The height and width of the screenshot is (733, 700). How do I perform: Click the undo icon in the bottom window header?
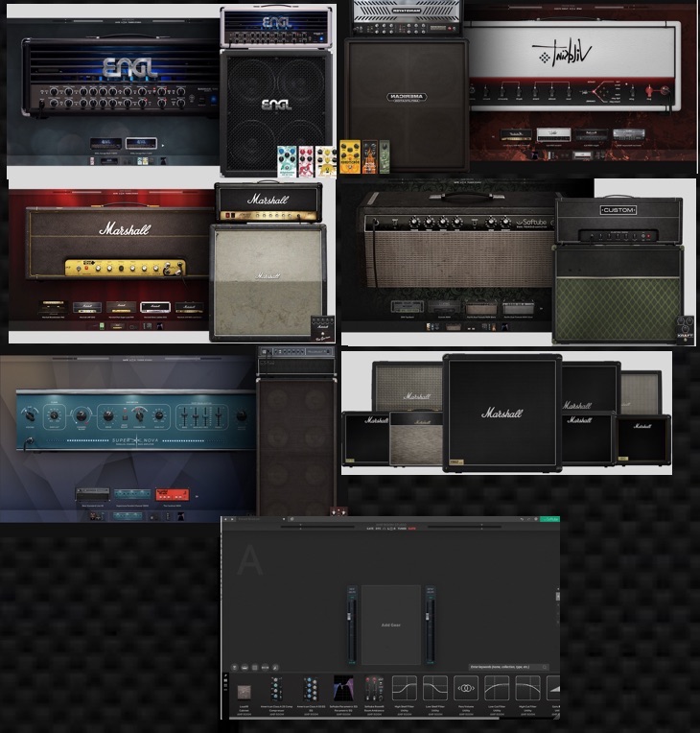[x=522, y=519]
